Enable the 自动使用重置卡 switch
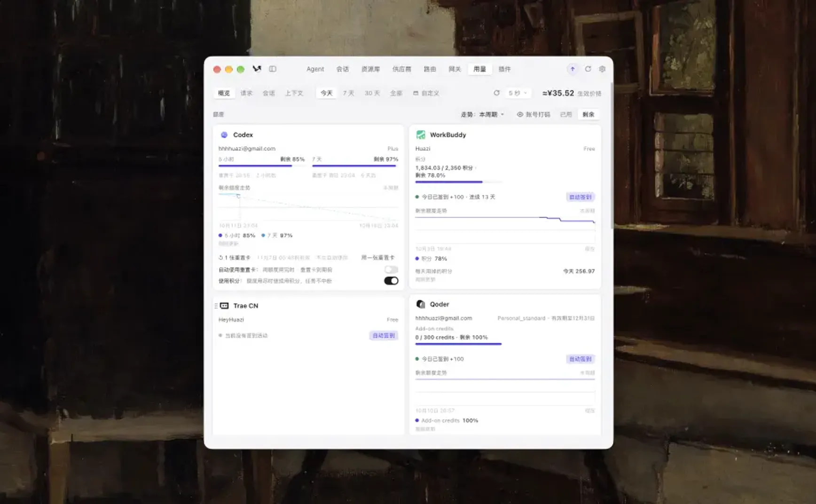 (x=391, y=269)
